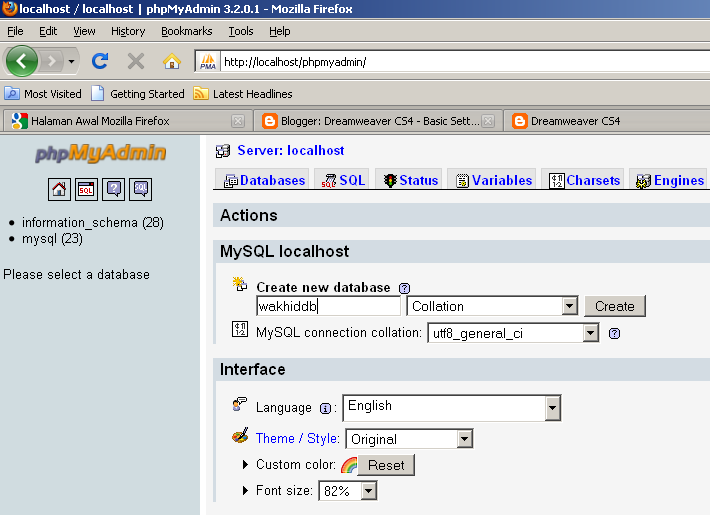Switch to Blogger: Dreamweaver CS4 - Basic Sett tab
This screenshot has width=710, height=515.
pos(378,121)
